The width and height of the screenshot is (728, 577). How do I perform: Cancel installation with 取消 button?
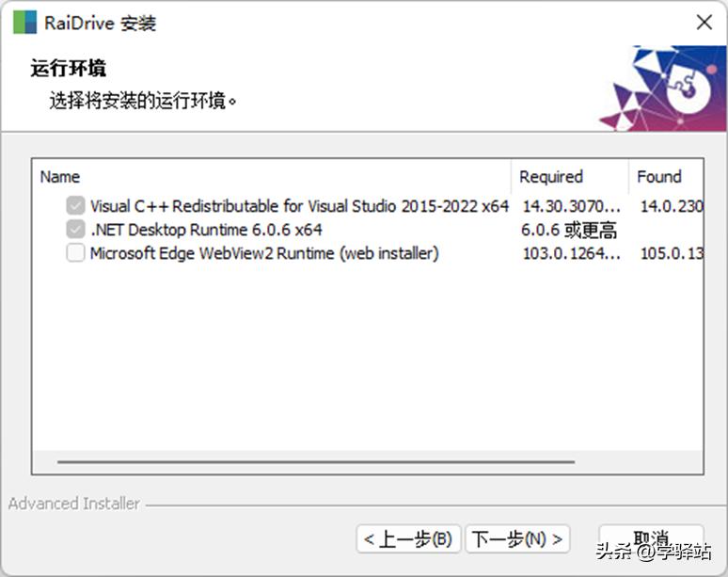[652, 539]
